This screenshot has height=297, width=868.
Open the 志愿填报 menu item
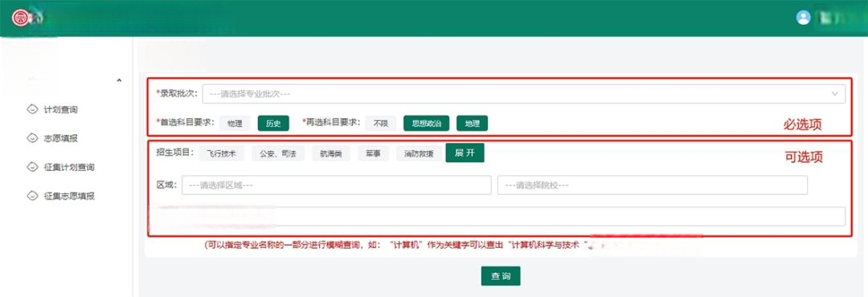click(61, 138)
